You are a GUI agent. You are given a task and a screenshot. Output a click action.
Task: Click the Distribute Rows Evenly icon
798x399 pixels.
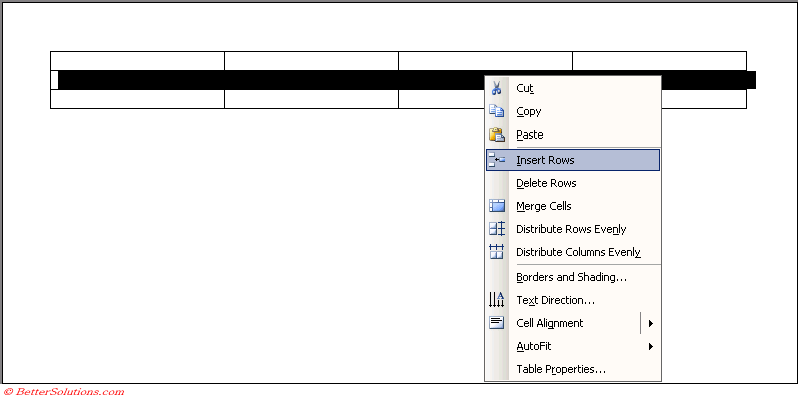click(x=496, y=229)
